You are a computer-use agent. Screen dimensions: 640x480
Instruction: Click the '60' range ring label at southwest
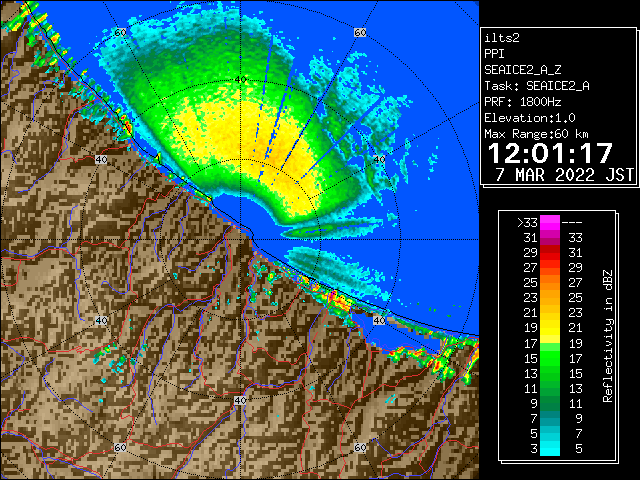pos(120,447)
